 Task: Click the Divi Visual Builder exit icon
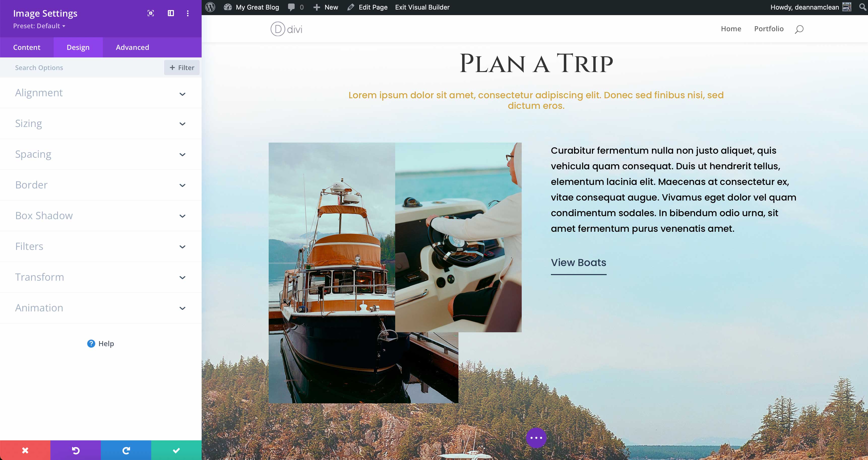[x=422, y=7]
